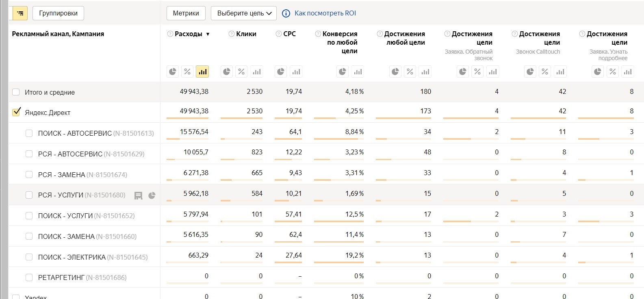Image resolution: width=644 pixels, height=299 pixels.
Task: Sort by Расходы column arrow
Action: pyautogui.click(x=208, y=34)
